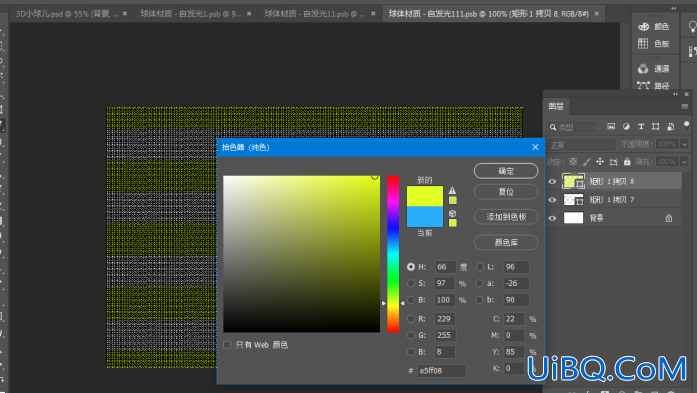Screen dimensions: 697x393
Task: Open the Layers panel flyout menu
Action: point(685,106)
